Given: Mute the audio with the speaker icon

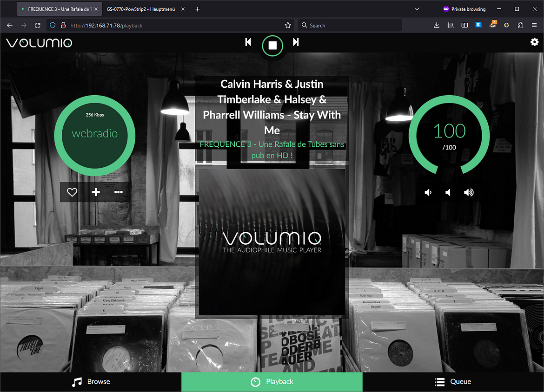Looking at the screenshot, I should [x=448, y=192].
